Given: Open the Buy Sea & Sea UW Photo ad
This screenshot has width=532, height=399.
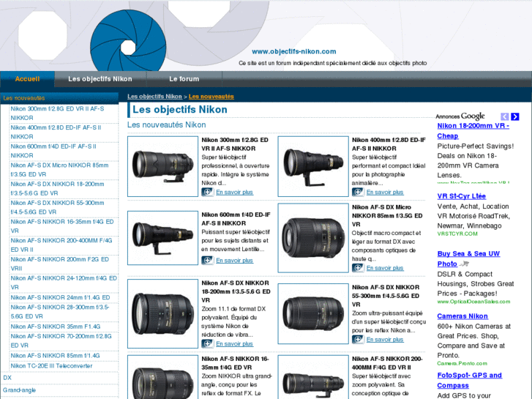Looking at the screenshot, I should point(468,258).
